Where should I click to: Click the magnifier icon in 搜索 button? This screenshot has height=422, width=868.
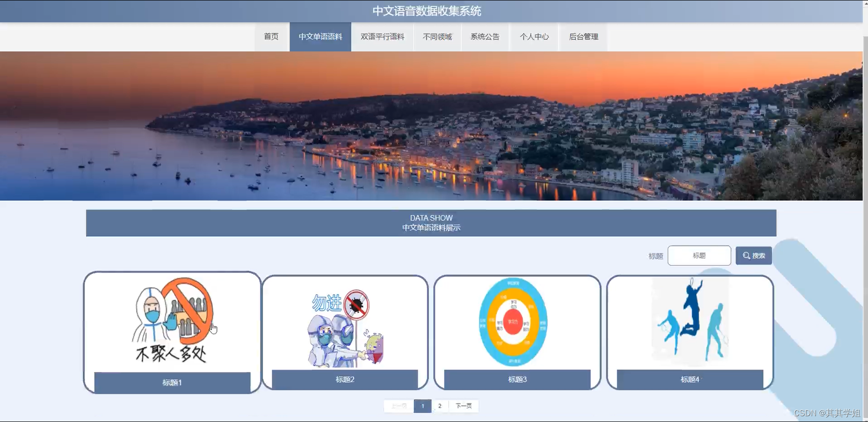pos(746,255)
